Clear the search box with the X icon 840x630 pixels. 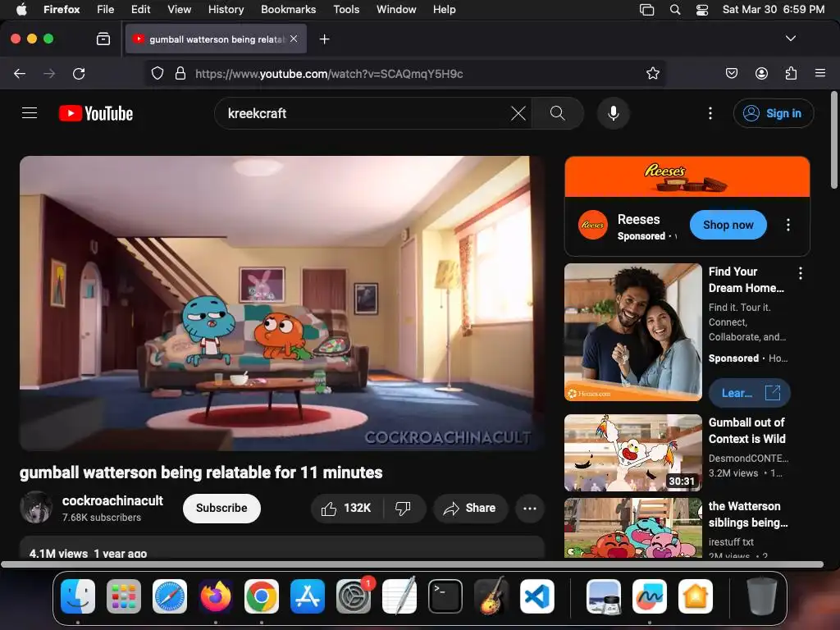(518, 113)
